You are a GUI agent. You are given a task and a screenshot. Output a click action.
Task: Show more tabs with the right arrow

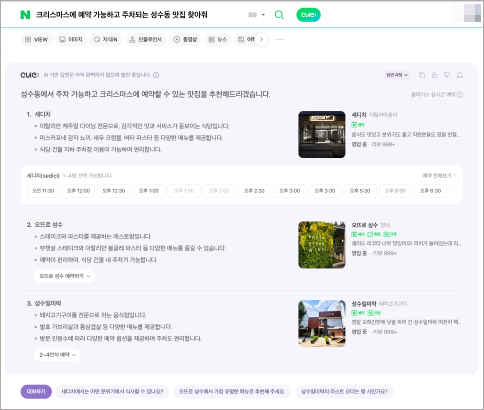pos(261,39)
